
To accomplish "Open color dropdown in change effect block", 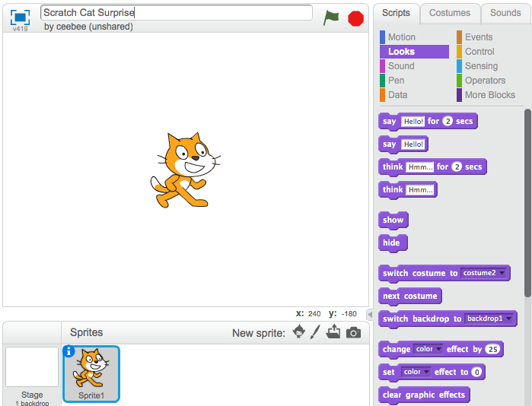I will click(x=428, y=349).
